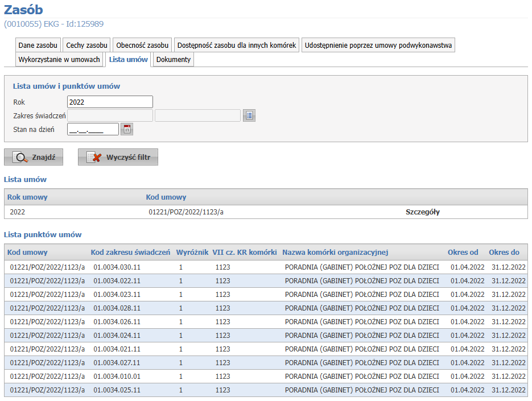Select row with code 01.0034.030.11

pyautogui.click(x=117, y=267)
